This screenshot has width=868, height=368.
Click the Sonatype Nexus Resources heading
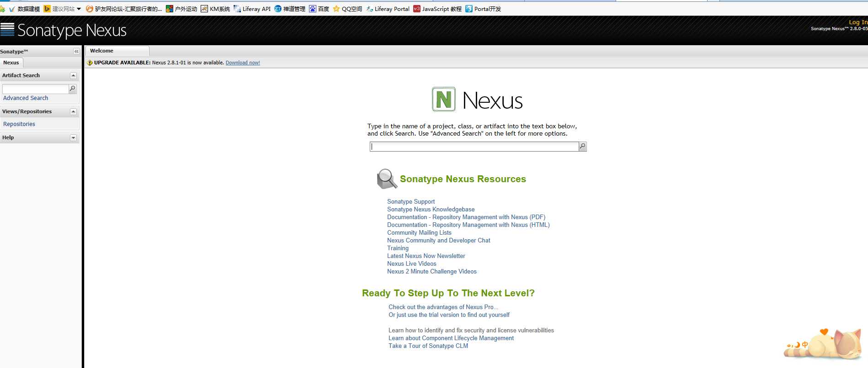click(x=463, y=179)
